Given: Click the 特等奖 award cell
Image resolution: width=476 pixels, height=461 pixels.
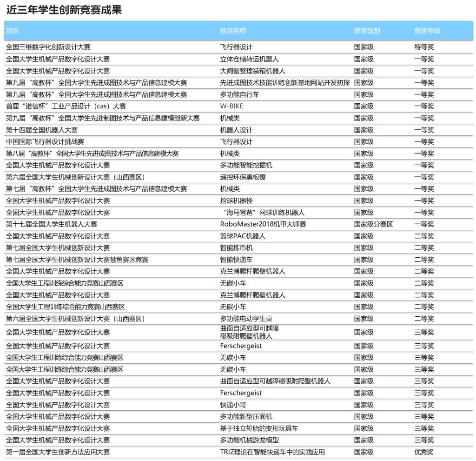Looking at the screenshot, I should coord(424,47).
